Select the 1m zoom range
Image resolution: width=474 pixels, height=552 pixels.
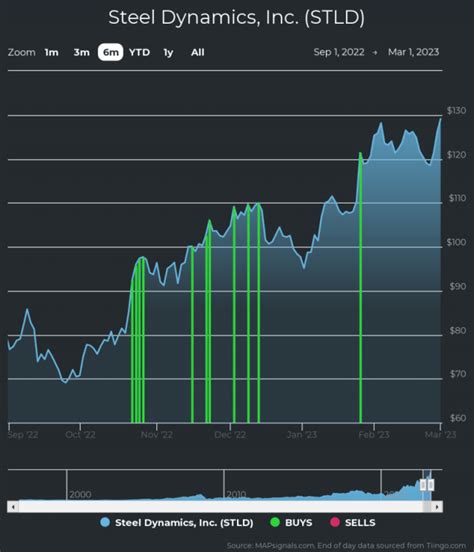tap(51, 52)
